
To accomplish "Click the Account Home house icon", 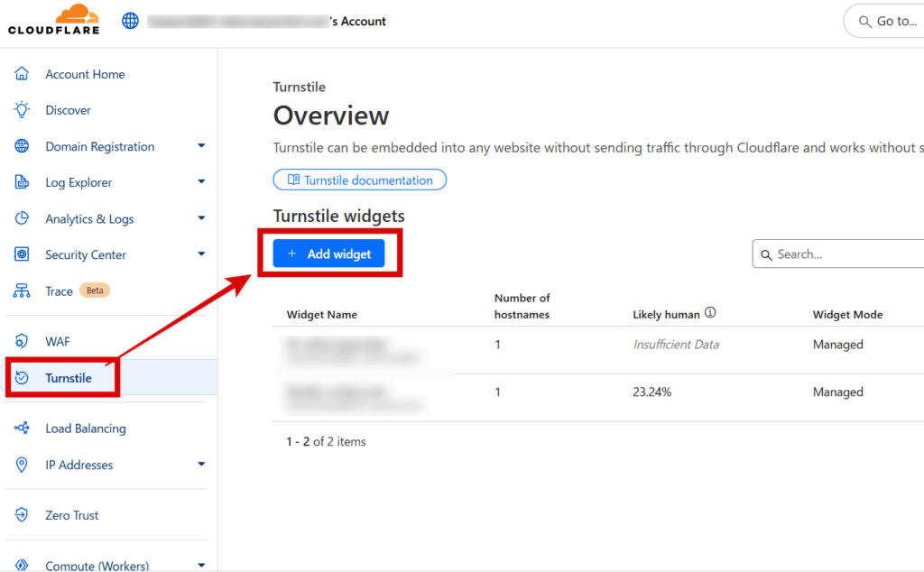I will point(22,74).
